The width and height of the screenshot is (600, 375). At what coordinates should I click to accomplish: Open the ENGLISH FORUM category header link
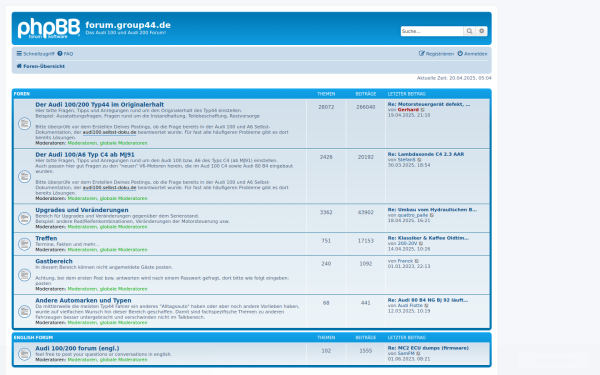click(33, 338)
